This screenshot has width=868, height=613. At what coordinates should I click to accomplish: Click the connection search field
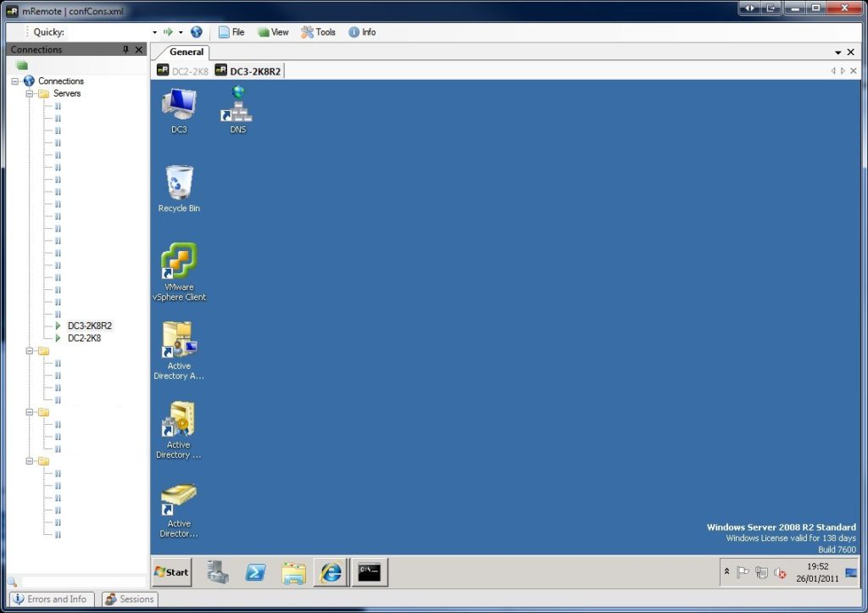83,582
